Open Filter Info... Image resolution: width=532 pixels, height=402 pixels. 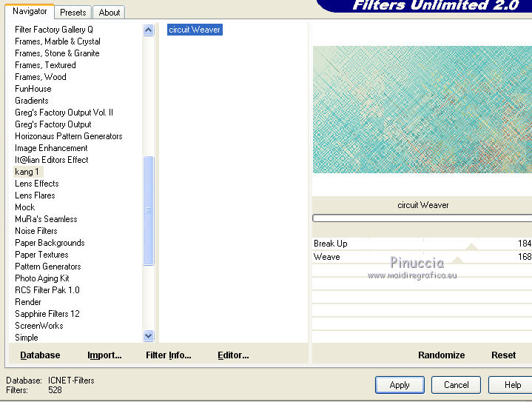(x=169, y=355)
